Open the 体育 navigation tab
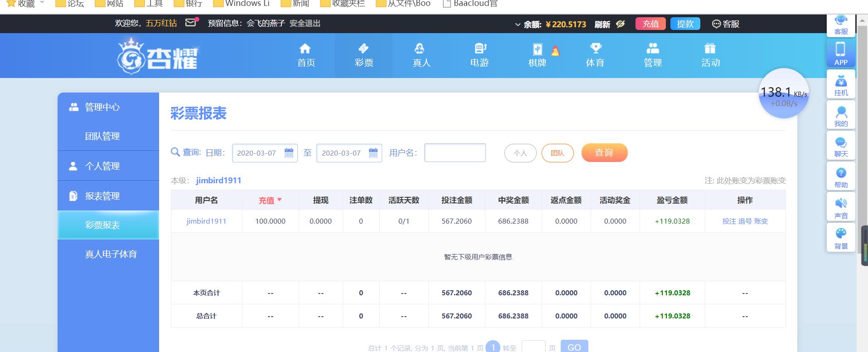Screen dimensions: 868x352 595,55
